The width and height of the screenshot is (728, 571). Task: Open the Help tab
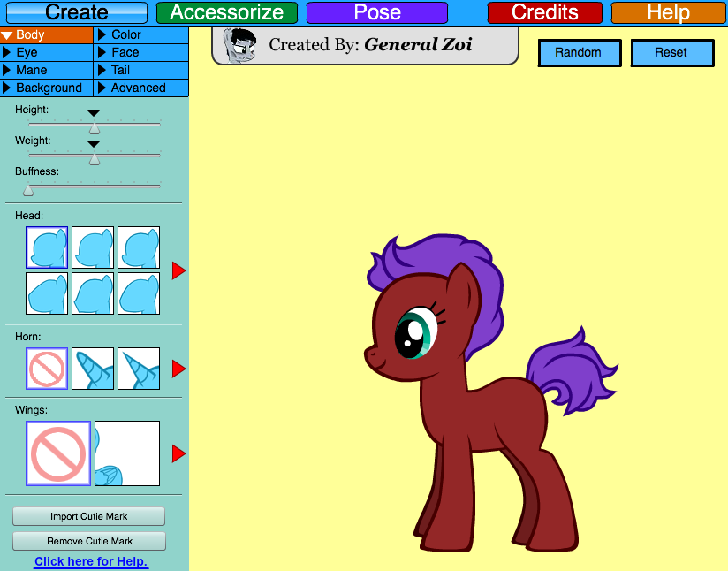pyautogui.click(x=669, y=12)
